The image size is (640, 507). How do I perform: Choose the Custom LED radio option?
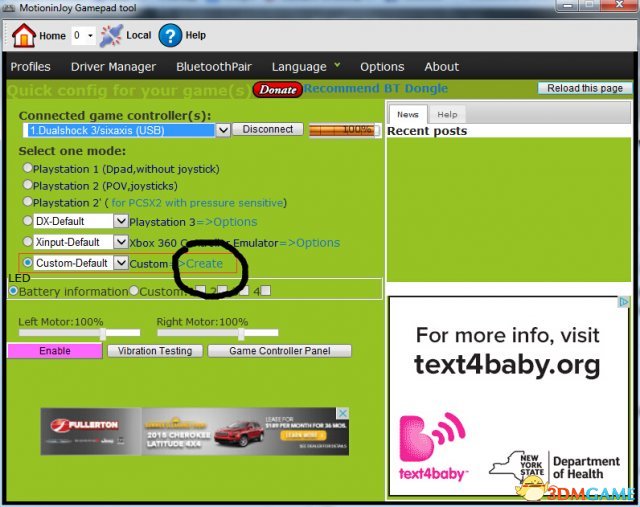(134, 291)
